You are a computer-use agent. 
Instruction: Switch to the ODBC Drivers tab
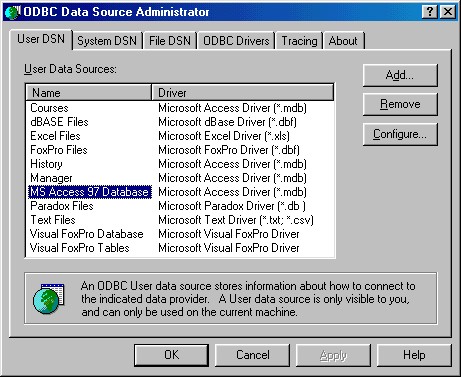[236, 41]
